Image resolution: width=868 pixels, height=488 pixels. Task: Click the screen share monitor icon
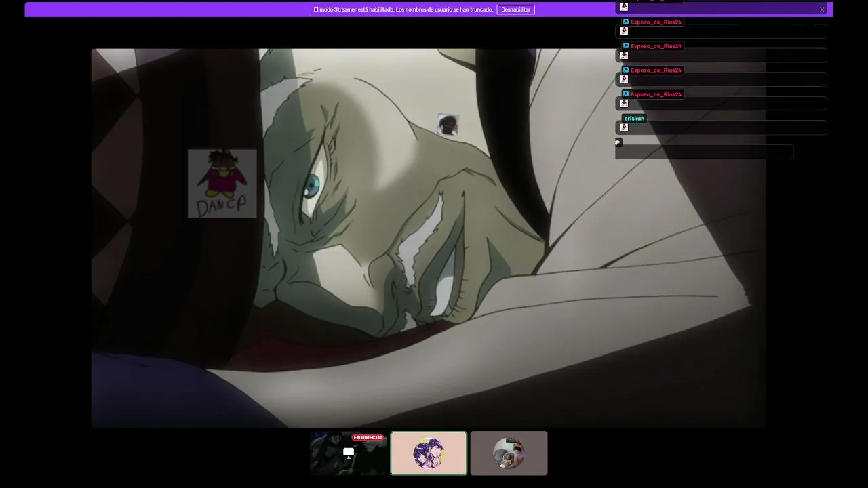pyautogui.click(x=349, y=453)
